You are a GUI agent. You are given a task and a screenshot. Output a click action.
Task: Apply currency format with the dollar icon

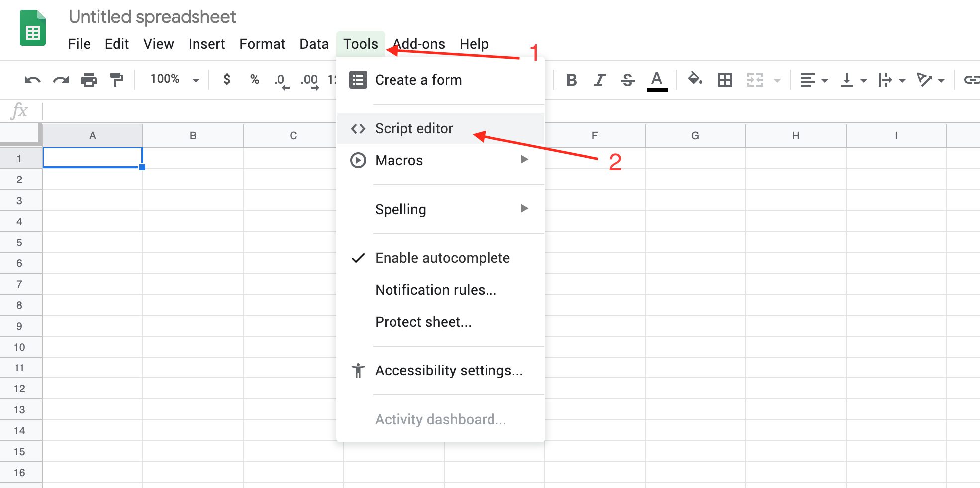coord(227,79)
